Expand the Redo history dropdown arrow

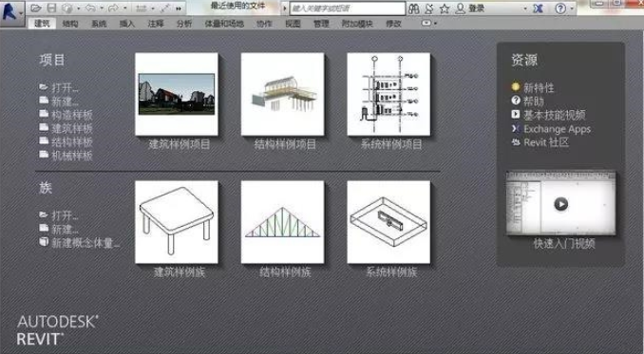click(124, 9)
